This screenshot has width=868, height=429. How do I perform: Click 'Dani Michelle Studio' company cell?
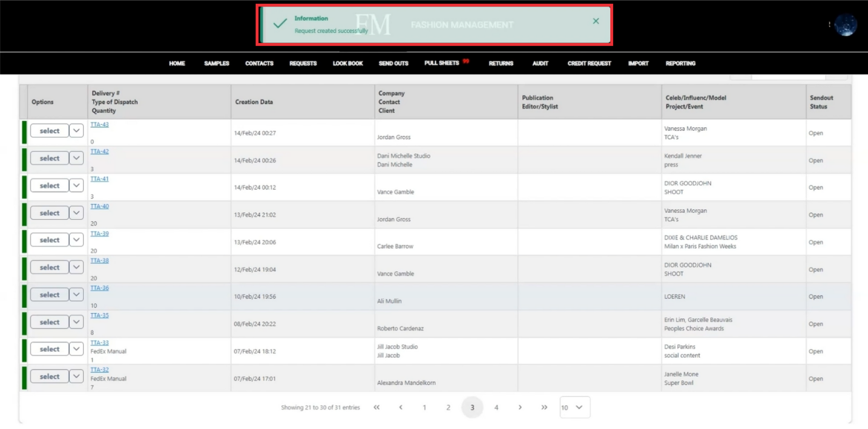pos(404,156)
